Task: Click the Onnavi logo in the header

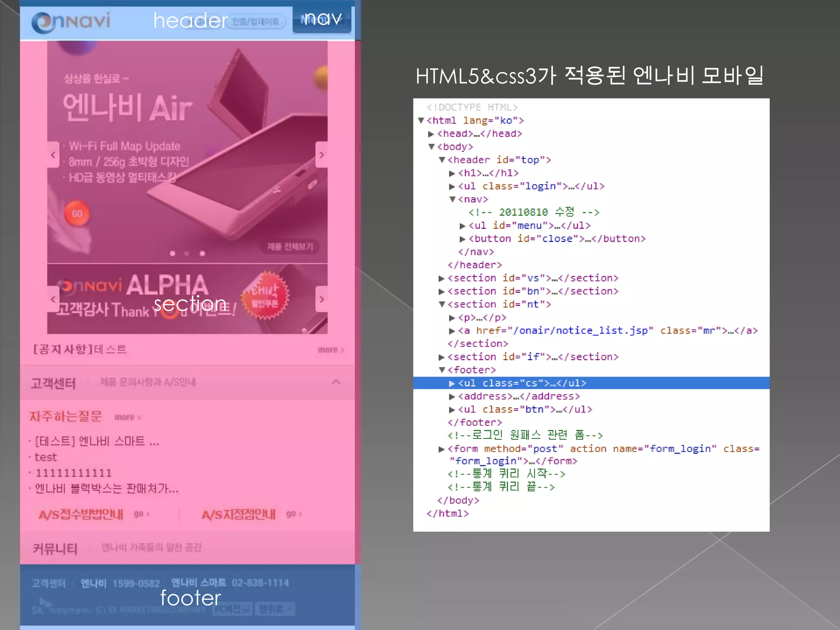Action: pyautogui.click(x=71, y=22)
